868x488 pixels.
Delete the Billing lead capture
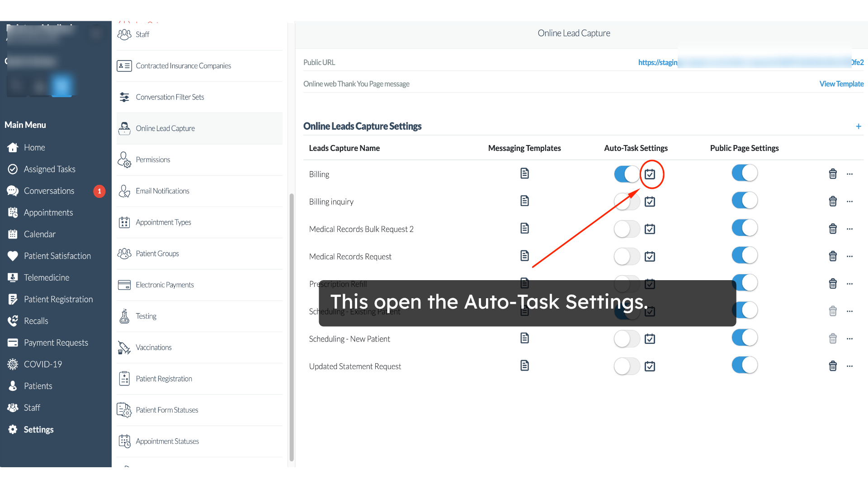[x=833, y=174]
